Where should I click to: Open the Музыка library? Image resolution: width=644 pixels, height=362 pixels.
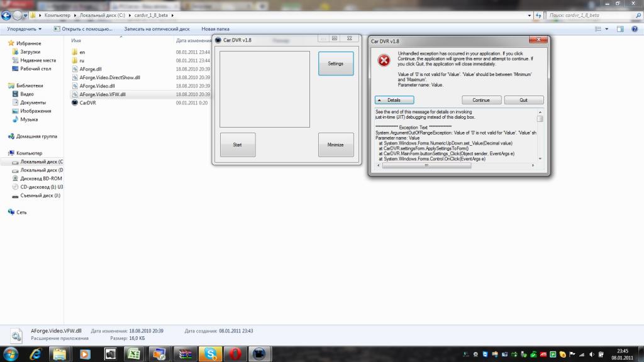point(29,119)
